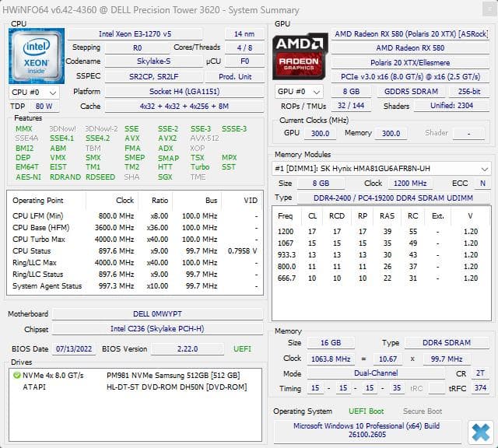Click the DELL 0MWYPT motherboard field
This screenshot has height=448, width=498.
click(x=157, y=314)
